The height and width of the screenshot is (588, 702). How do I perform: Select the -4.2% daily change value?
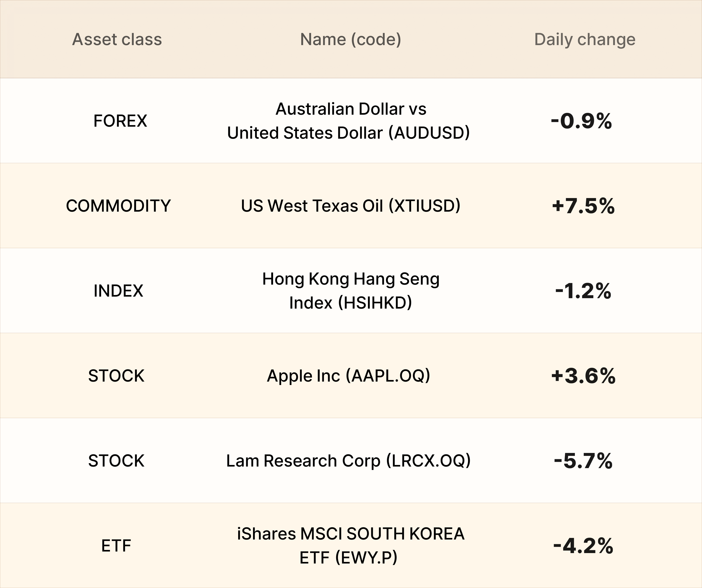pos(583,546)
